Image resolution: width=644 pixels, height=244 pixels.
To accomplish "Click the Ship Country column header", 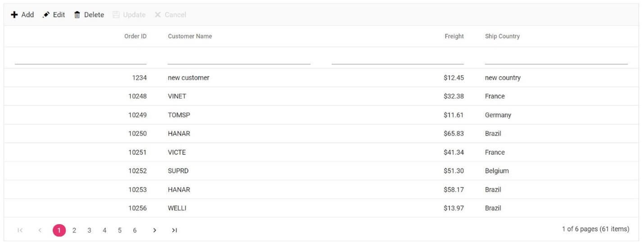I will pos(502,36).
